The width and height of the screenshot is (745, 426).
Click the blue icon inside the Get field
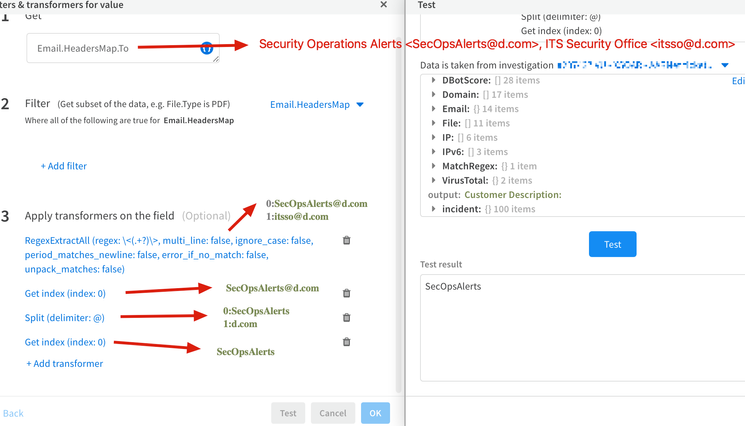coord(207,48)
